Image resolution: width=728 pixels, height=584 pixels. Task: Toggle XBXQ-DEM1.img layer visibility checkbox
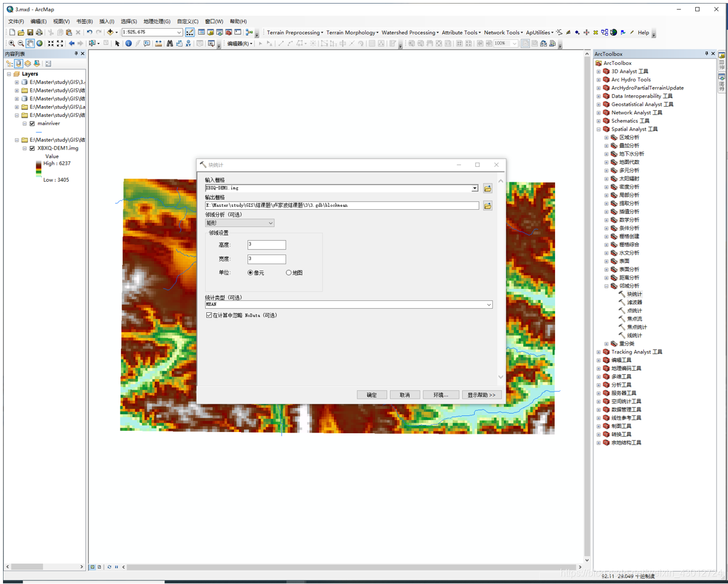click(x=32, y=148)
